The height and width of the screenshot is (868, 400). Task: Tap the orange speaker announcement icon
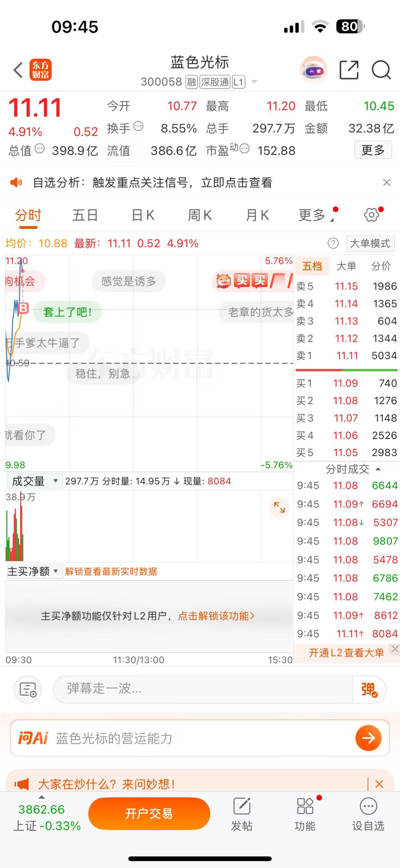coord(16,183)
